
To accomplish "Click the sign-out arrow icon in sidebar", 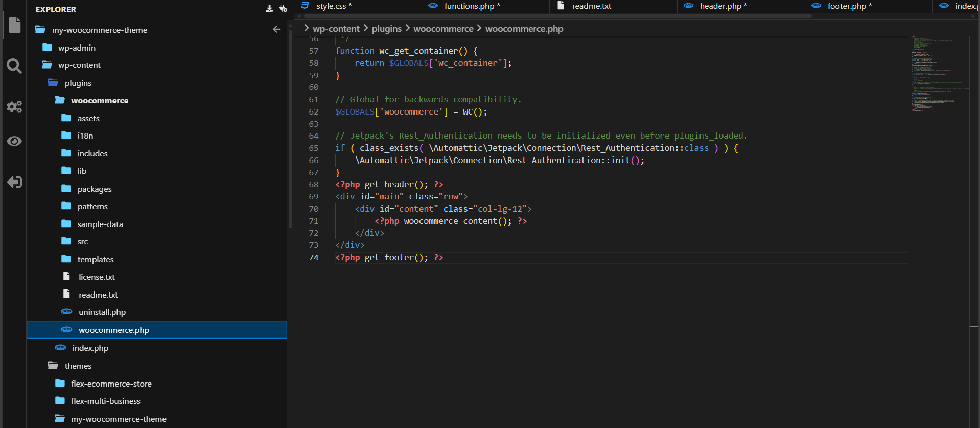I will click(x=14, y=182).
